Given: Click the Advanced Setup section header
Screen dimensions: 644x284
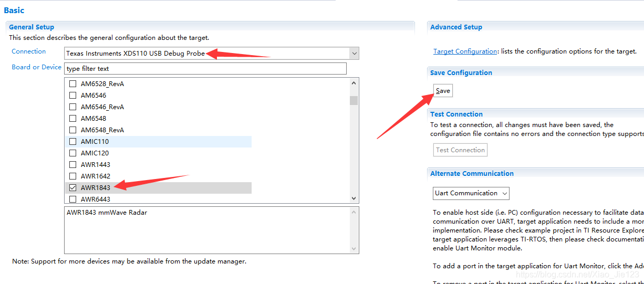Looking at the screenshot, I should pos(456,27).
